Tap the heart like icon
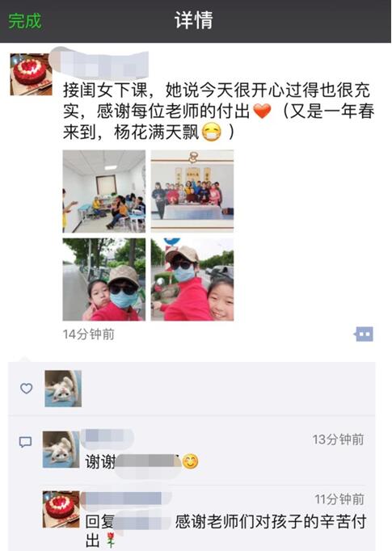The image size is (392, 551). [27, 389]
